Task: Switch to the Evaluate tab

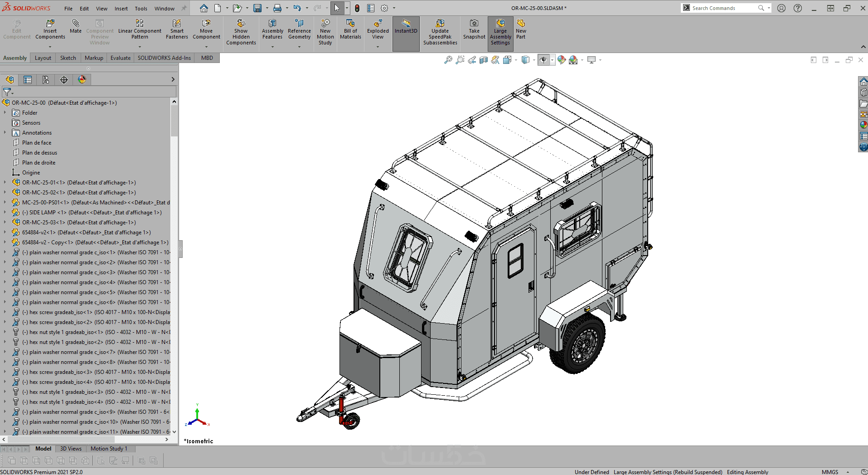Action: tap(120, 58)
